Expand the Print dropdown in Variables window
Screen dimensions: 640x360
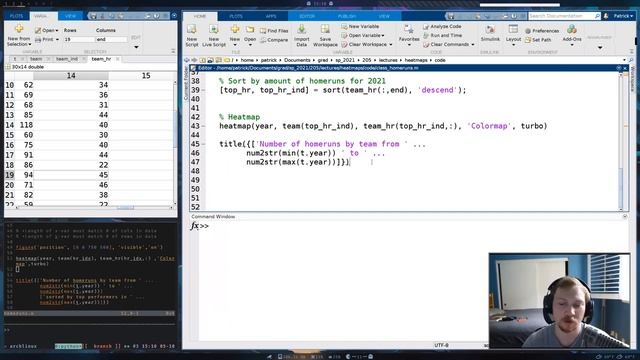57,40
